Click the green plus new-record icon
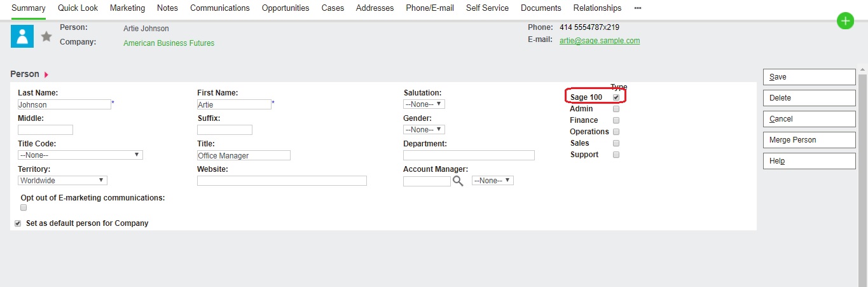Image resolution: width=868 pixels, height=287 pixels. coord(844,21)
